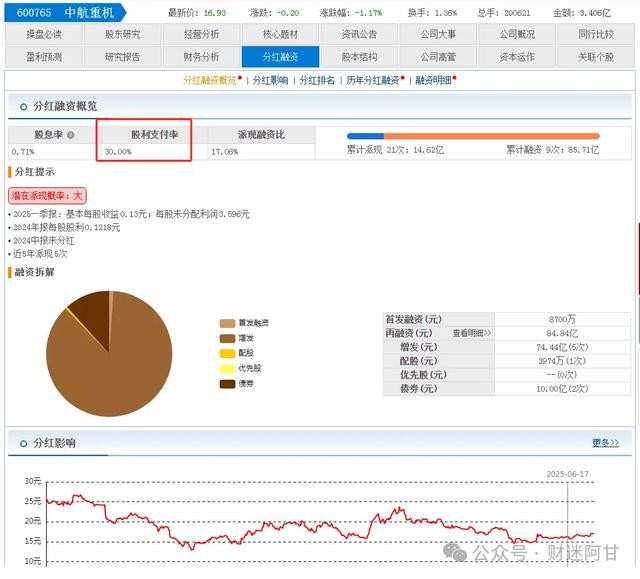Click the 累计派现 21次: 14.62亿 label

395,150
